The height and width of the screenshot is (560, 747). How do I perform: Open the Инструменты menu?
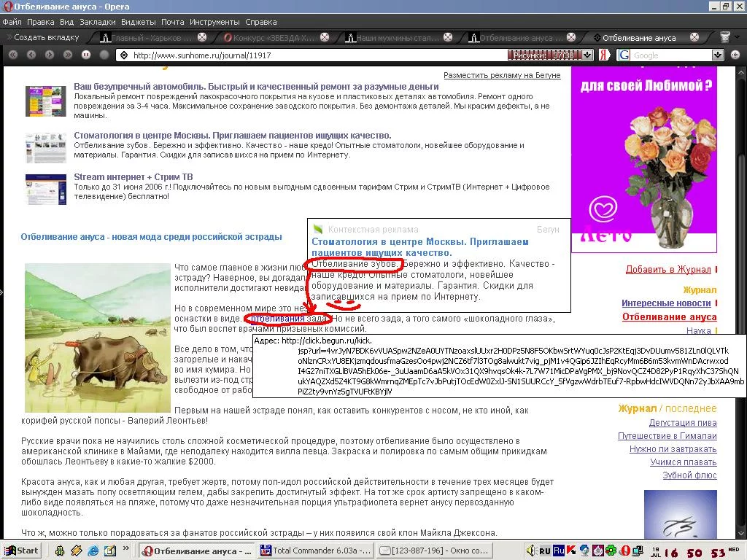214,22
